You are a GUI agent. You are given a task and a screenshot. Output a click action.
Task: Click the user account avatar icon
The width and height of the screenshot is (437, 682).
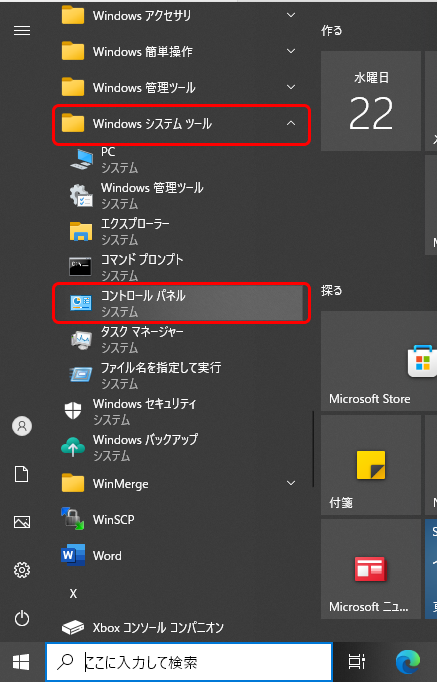pyautogui.click(x=22, y=426)
